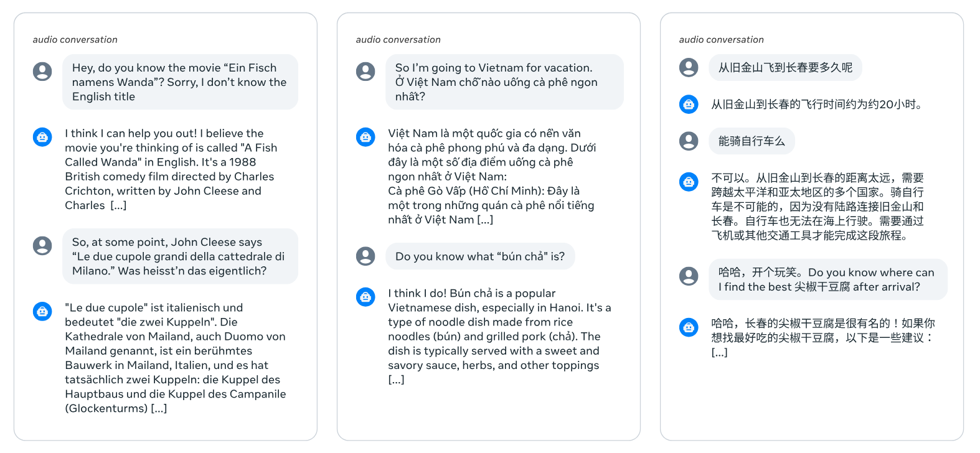Click bot avatar beside "Việt Nam là một quốc gia" reply

pyautogui.click(x=365, y=136)
